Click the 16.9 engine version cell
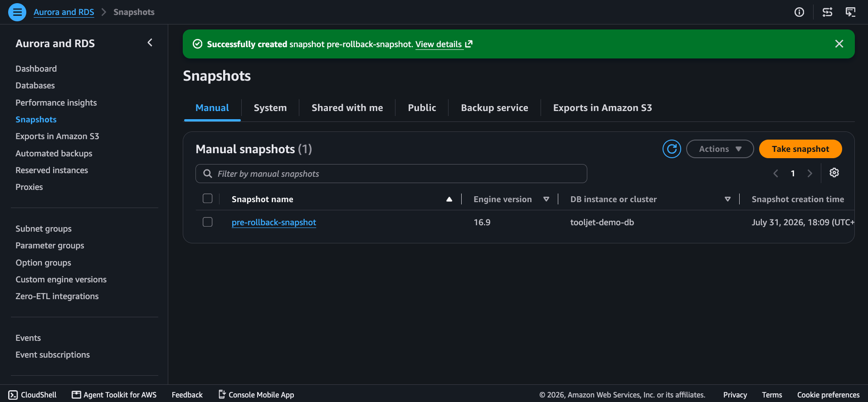Viewport: 868px width, 402px height. [x=482, y=222]
